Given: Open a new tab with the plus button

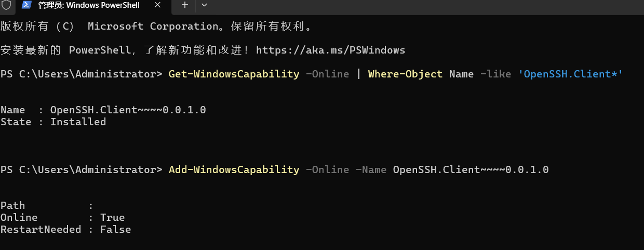Looking at the screenshot, I should [x=185, y=5].
